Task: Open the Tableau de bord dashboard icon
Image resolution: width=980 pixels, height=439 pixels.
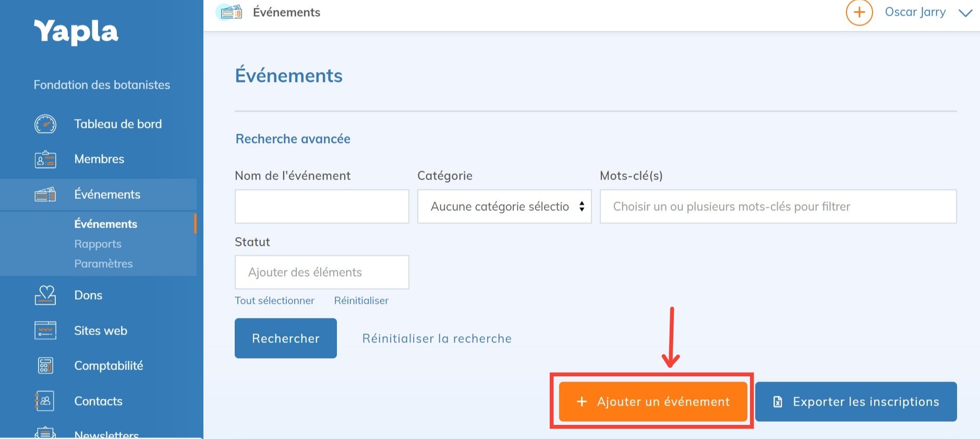Action: click(x=45, y=124)
